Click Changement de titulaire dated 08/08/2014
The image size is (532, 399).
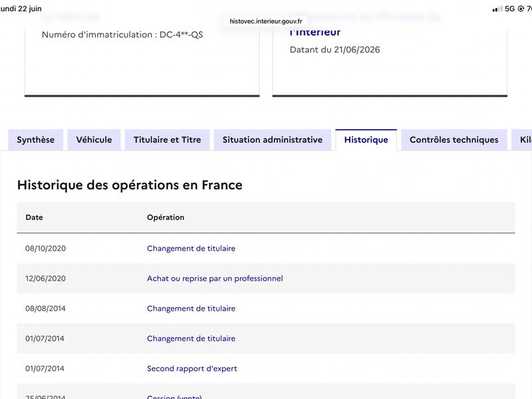click(191, 309)
